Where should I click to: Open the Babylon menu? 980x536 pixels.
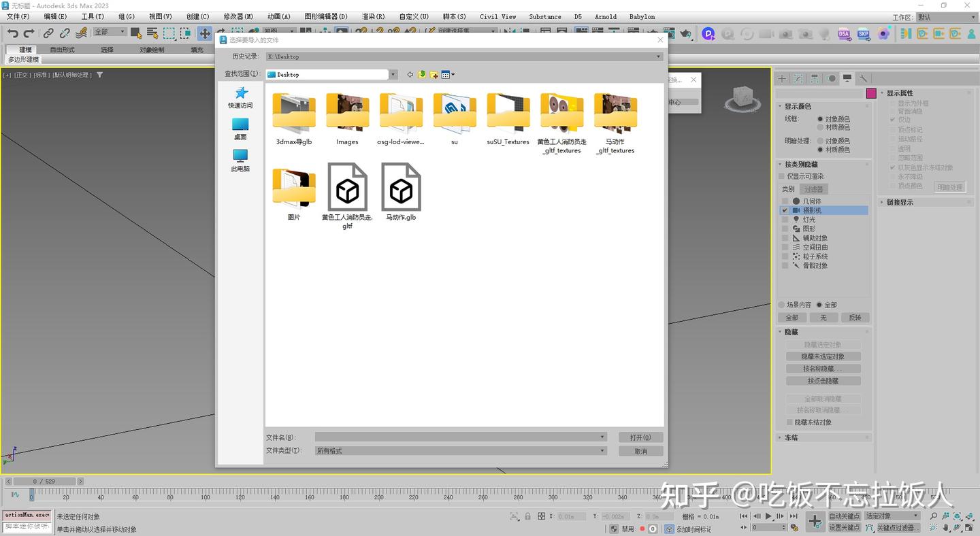(642, 16)
